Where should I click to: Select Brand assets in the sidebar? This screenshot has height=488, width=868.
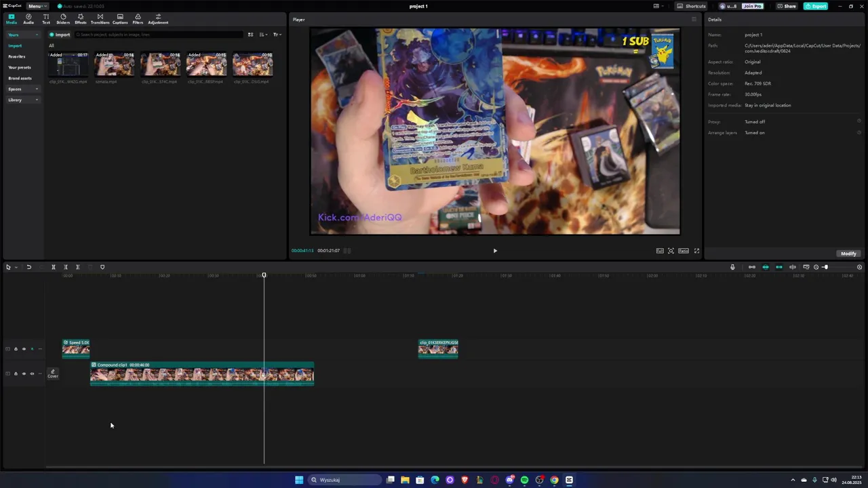click(20, 78)
